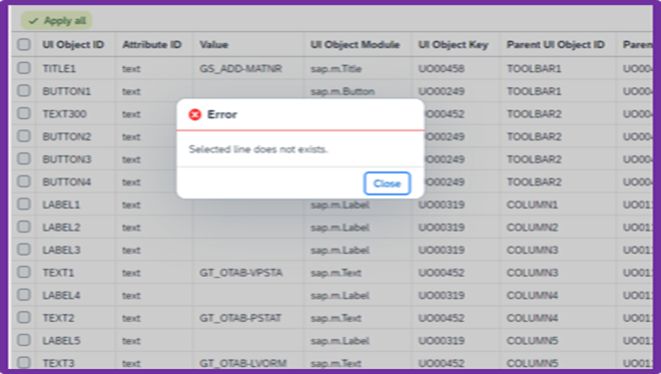Viewport: 661px width, 374px height.
Task: Click the UO00452 key in TEXT2 row
Action: click(x=441, y=318)
